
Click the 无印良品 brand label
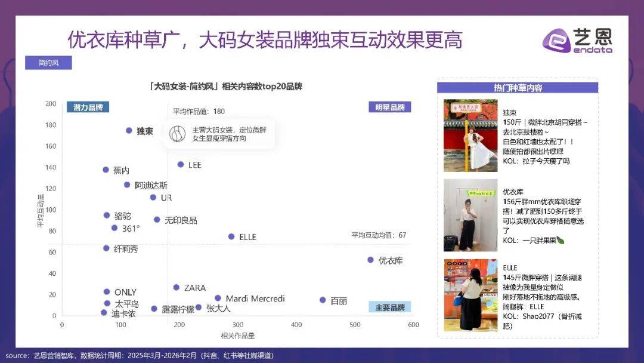pos(181,220)
